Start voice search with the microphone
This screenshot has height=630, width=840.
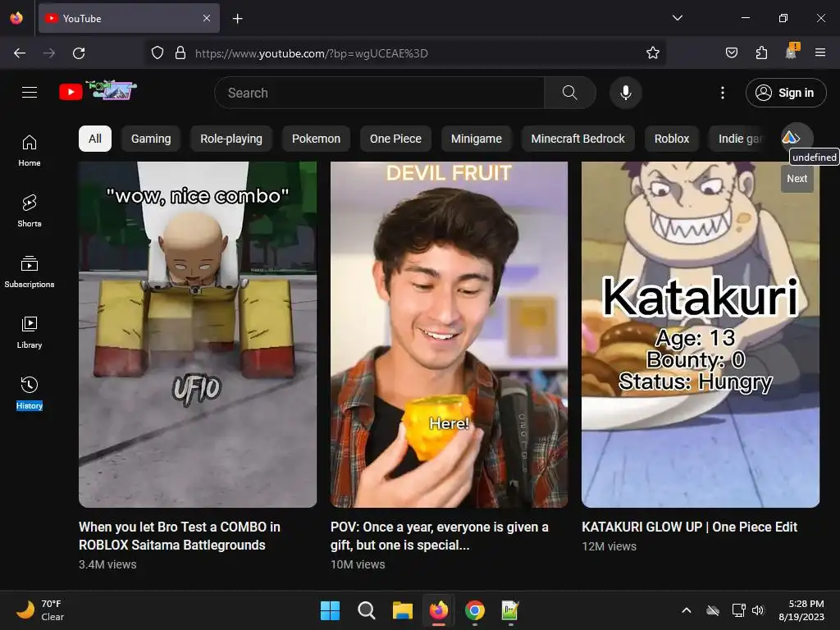point(625,93)
